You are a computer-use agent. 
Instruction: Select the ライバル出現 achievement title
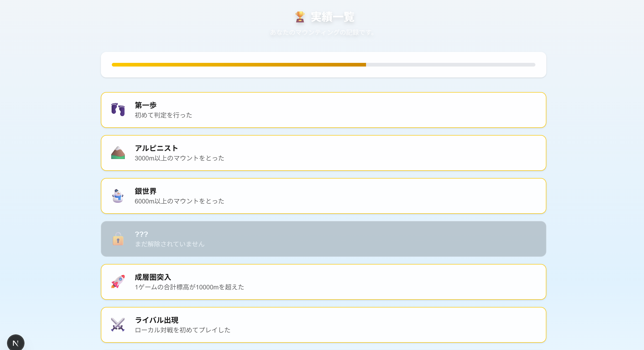click(x=157, y=320)
